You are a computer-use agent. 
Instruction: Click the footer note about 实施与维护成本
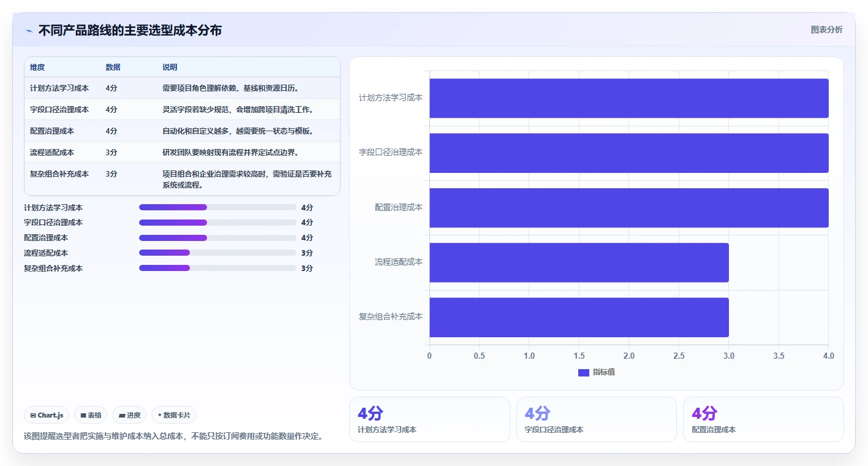(173, 437)
